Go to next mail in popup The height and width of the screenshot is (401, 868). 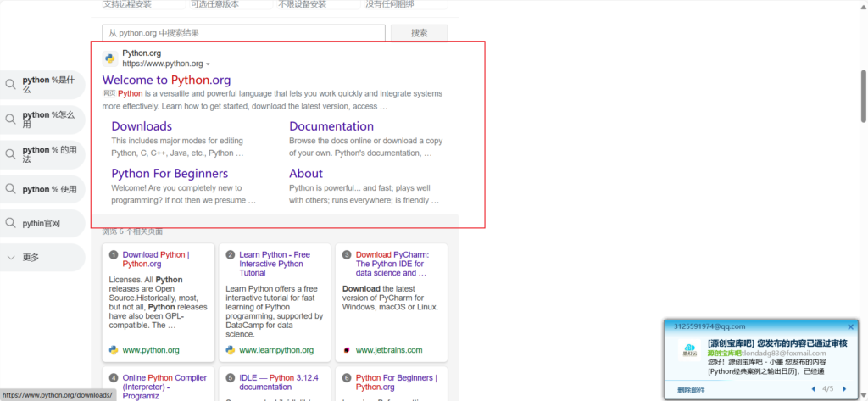click(844, 389)
